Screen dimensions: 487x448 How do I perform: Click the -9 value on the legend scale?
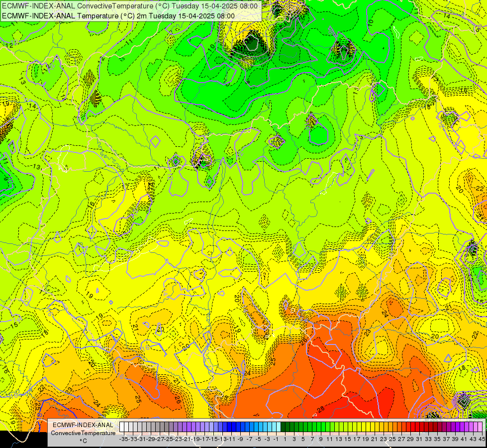tap(240, 439)
